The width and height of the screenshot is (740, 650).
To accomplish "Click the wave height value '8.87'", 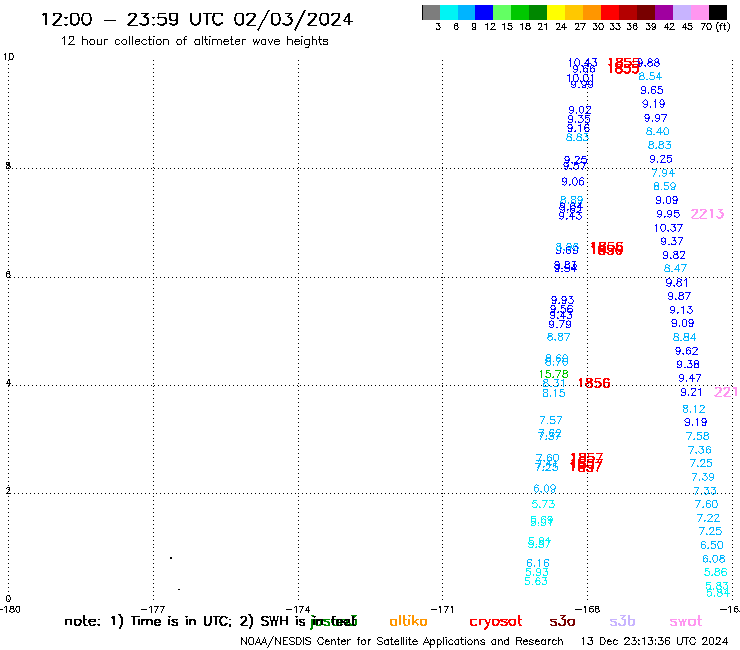I will tap(558, 338).
